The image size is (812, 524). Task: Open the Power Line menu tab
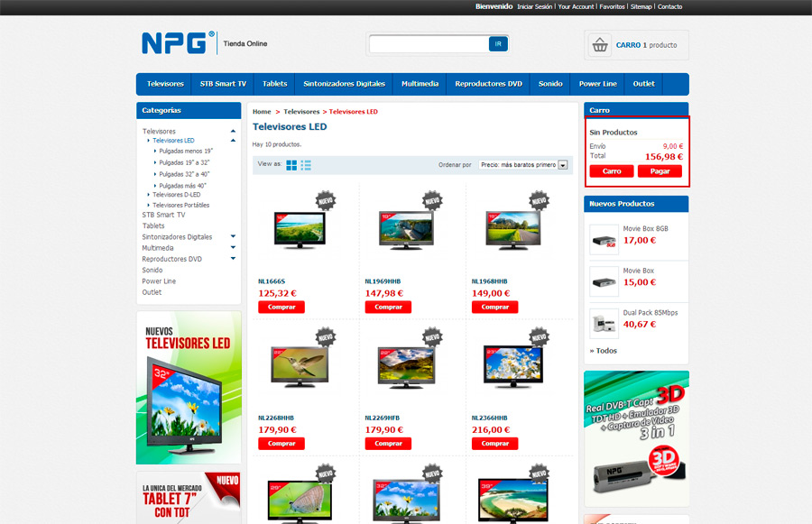pyautogui.click(x=597, y=84)
